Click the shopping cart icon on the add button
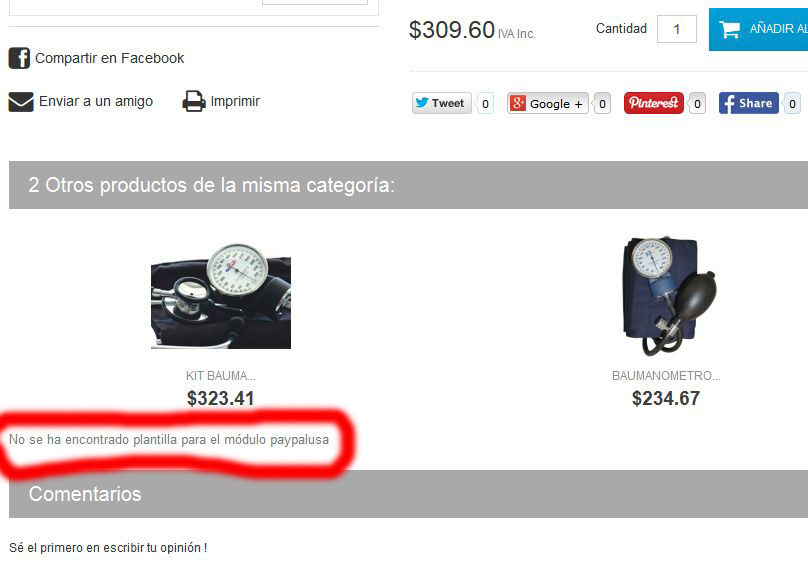Screen dimensions: 808x568 point(729,29)
